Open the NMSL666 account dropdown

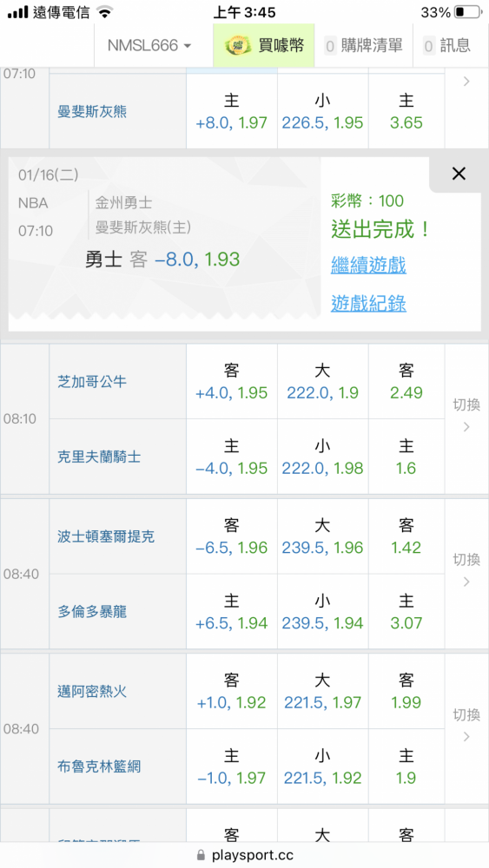(x=149, y=45)
